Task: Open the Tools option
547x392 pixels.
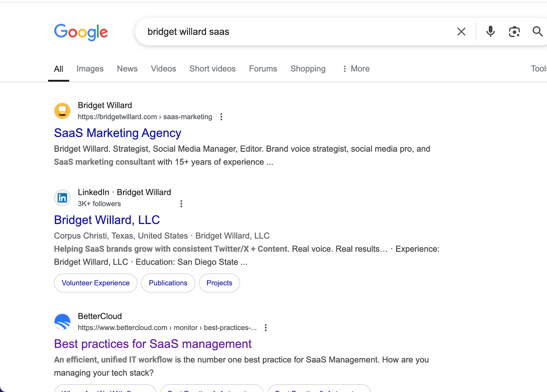Action: [539, 69]
